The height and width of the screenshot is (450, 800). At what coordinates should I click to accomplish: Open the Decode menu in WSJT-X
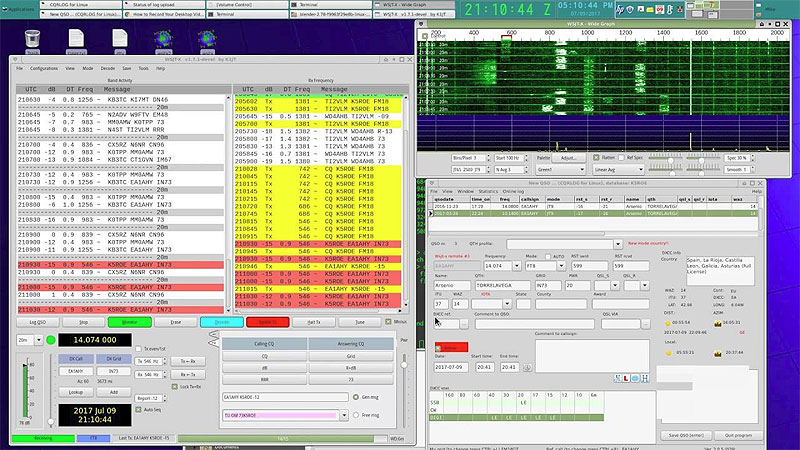tap(108, 68)
